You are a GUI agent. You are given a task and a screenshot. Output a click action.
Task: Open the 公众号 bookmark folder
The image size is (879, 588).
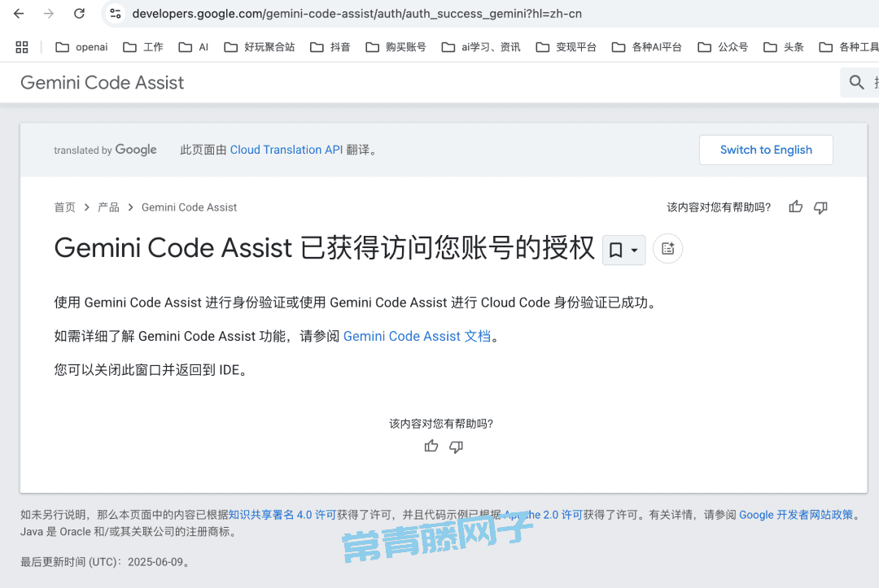724,47
